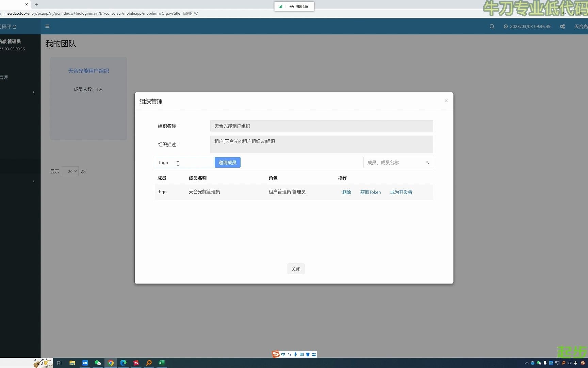Collapse the upper sidebar chevron

pos(34,92)
